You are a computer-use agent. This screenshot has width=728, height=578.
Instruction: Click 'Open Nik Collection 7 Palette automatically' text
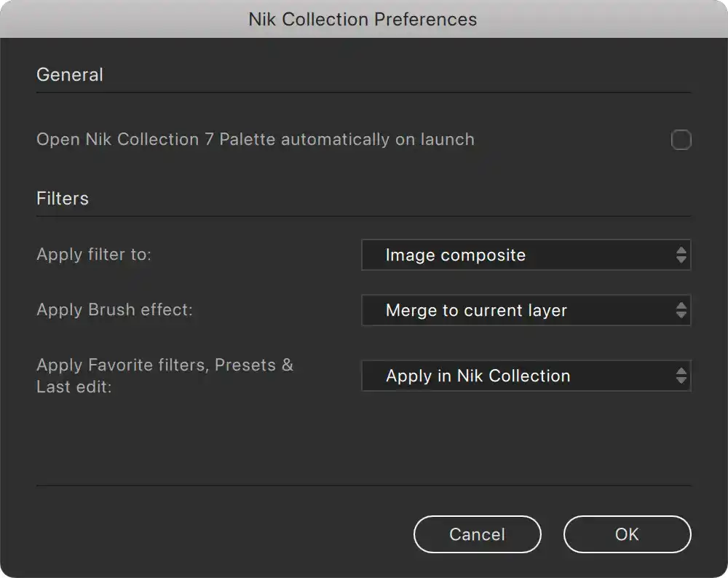pyautogui.click(x=213, y=139)
